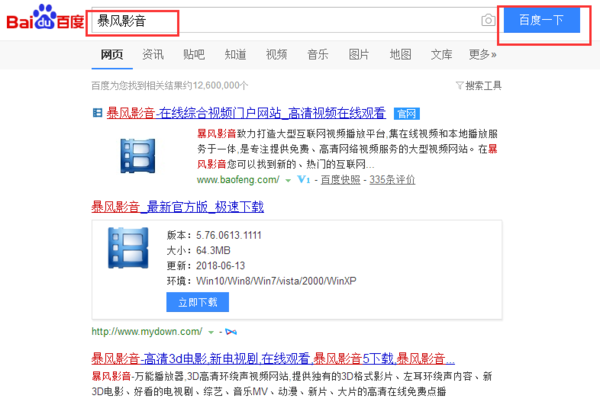Open the camera image search icon
Viewport: 600px width, 402px height.
(x=488, y=20)
